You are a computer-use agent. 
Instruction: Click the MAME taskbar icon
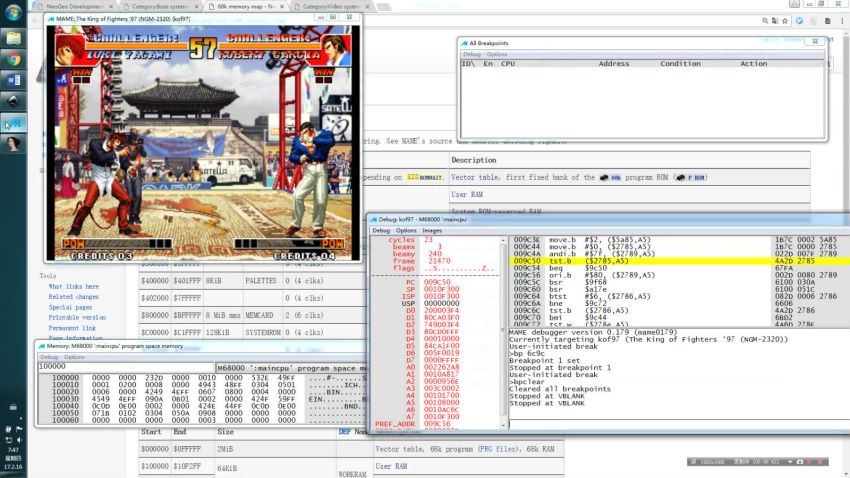pyautogui.click(x=14, y=123)
